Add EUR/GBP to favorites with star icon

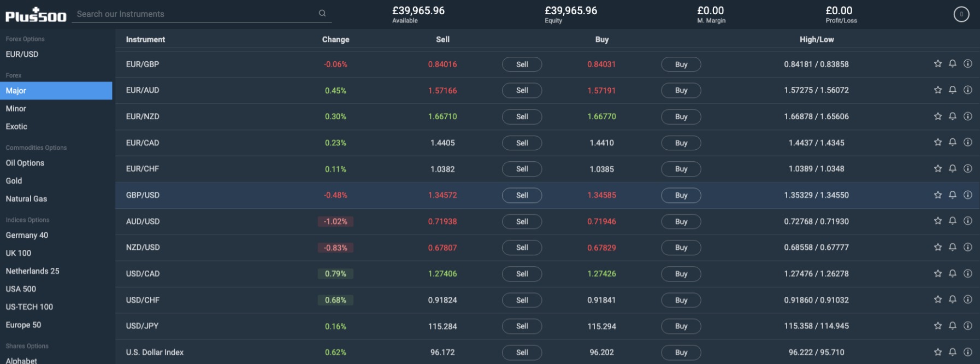(938, 64)
